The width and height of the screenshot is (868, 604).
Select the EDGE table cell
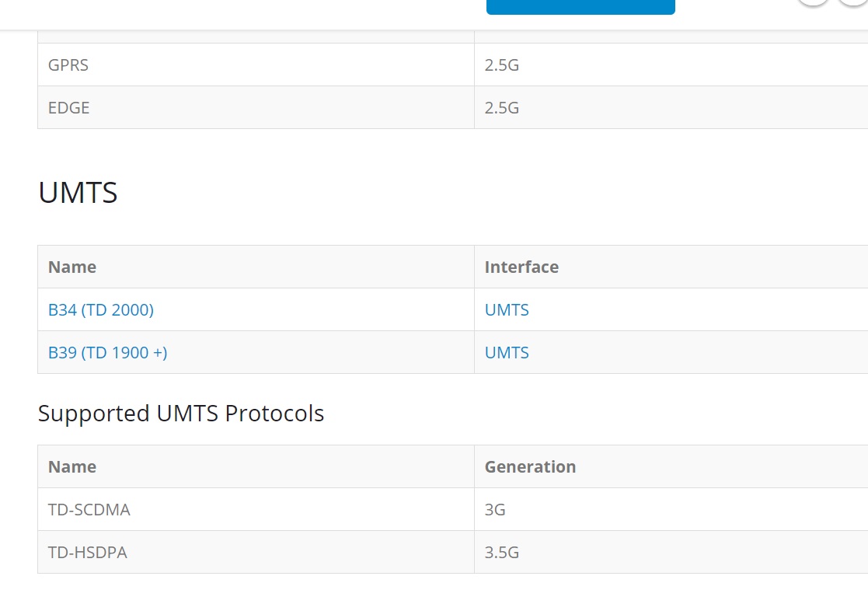pyautogui.click(x=69, y=108)
